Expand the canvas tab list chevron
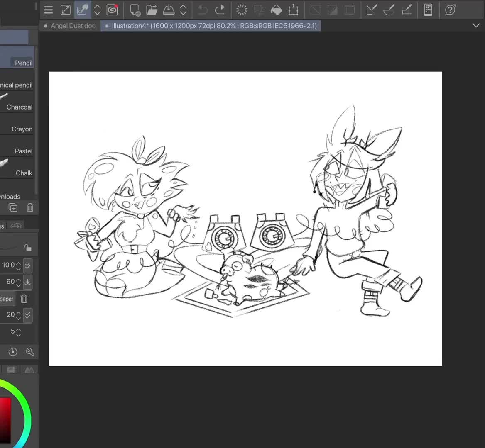The width and height of the screenshot is (485, 448). pyautogui.click(x=476, y=26)
